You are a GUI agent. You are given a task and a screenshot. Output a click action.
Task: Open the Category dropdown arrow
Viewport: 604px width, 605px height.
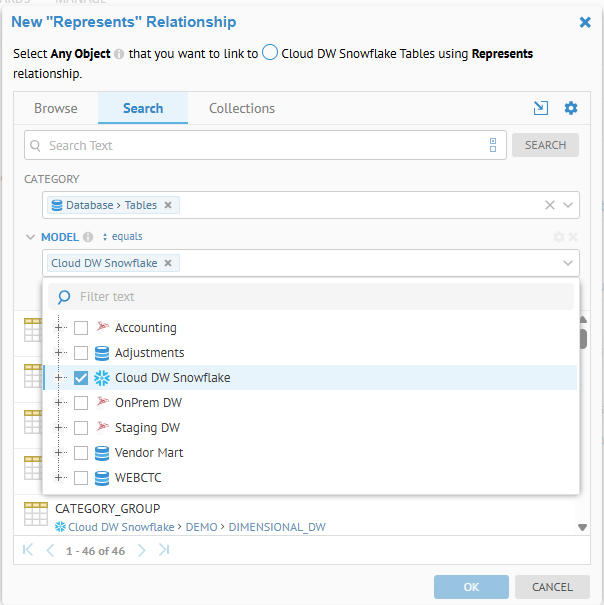pos(568,205)
